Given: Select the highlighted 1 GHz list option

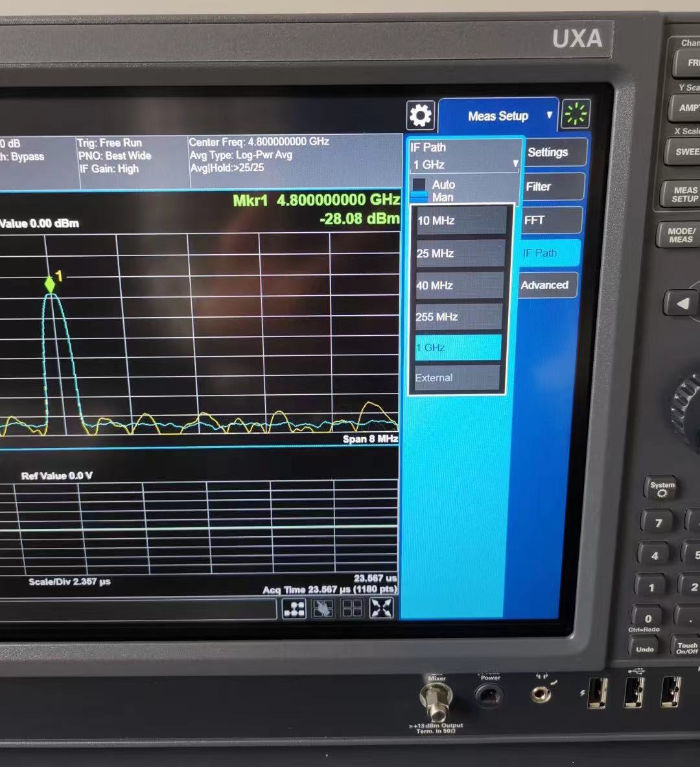Looking at the screenshot, I should 458,348.
